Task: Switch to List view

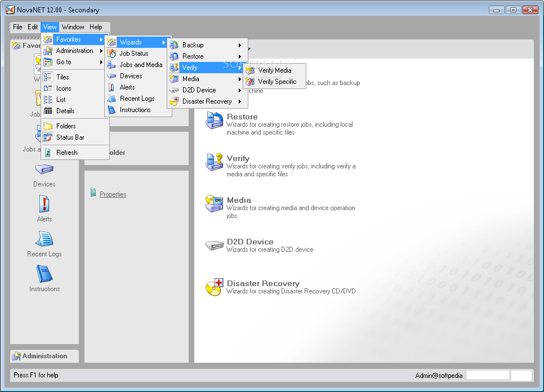Action: point(75,100)
